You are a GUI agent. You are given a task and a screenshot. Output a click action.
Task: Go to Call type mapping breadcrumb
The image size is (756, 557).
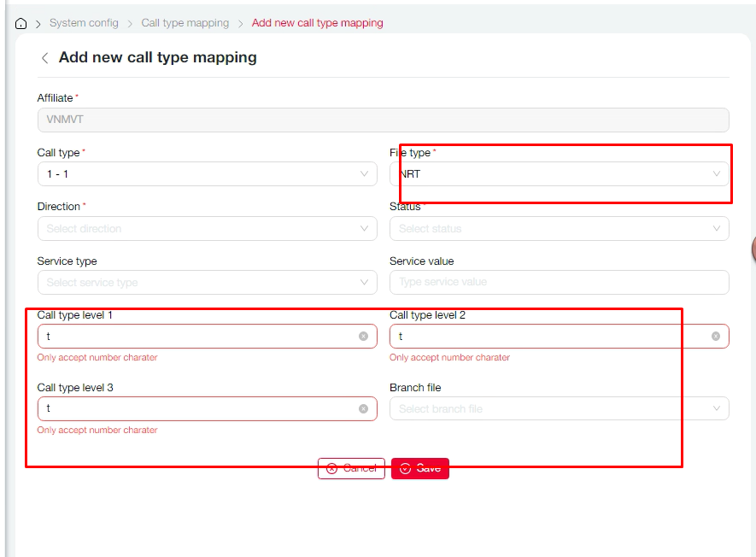pos(185,23)
